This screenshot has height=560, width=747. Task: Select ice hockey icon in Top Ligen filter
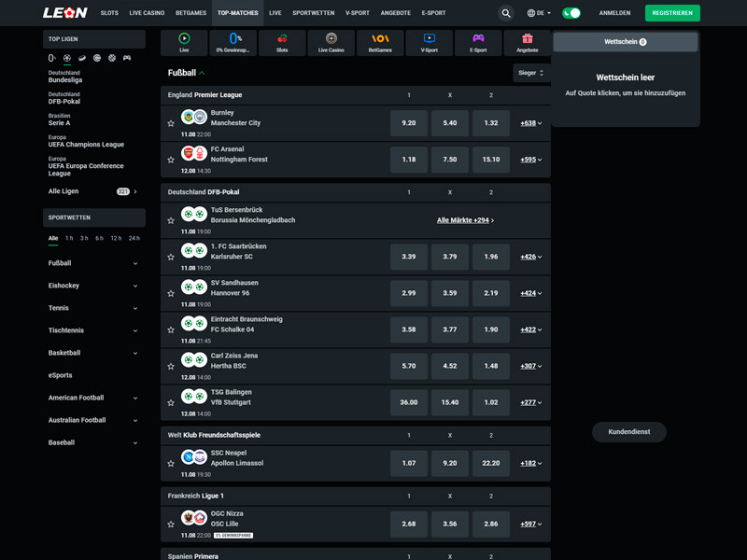[x=82, y=58]
